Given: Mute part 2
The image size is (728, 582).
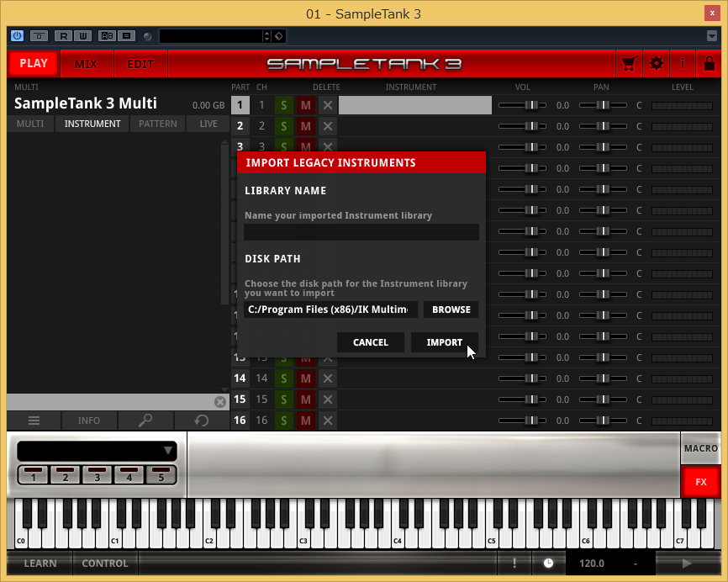Looking at the screenshot, I should click(305, 126).
